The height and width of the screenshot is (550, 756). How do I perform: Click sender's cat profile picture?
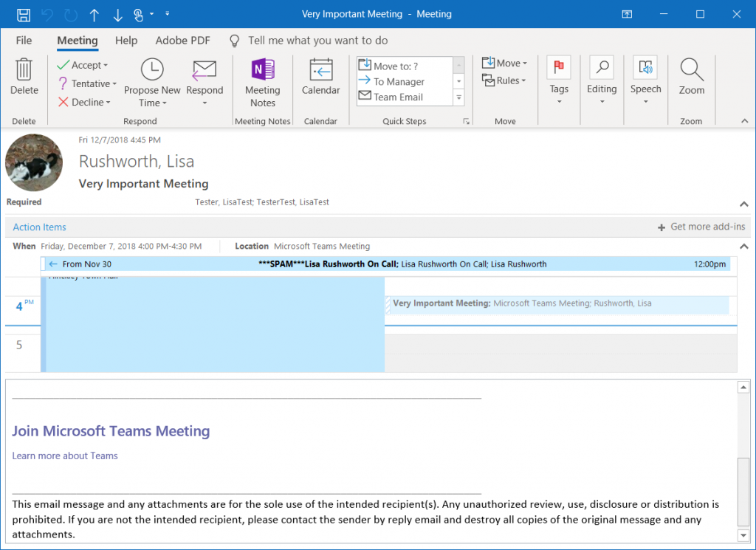click(34, 162)
